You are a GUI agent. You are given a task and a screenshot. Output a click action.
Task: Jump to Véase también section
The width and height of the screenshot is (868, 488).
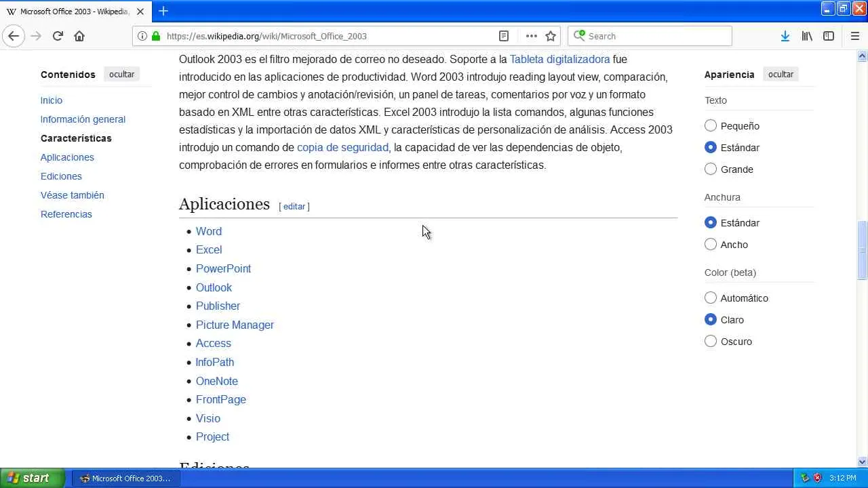[x=73, y=195]
